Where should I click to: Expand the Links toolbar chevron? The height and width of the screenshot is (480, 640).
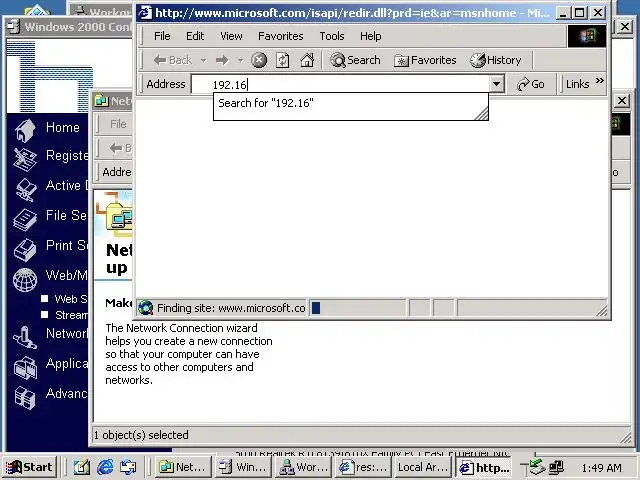[599, 80]
